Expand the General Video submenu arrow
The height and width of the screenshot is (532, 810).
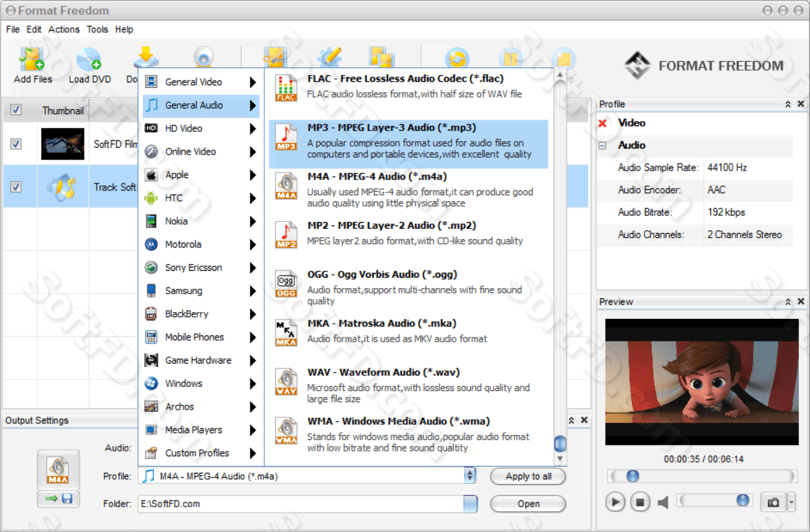(252, 82)
